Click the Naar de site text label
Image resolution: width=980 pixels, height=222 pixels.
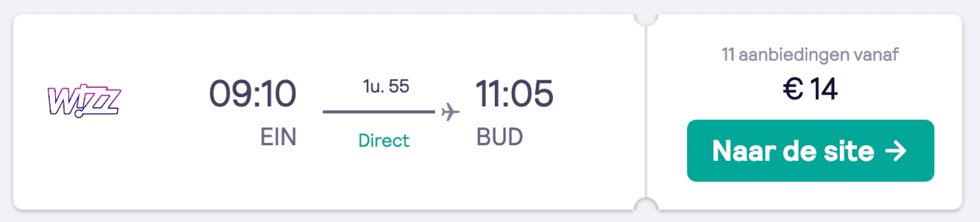point(794,151)
